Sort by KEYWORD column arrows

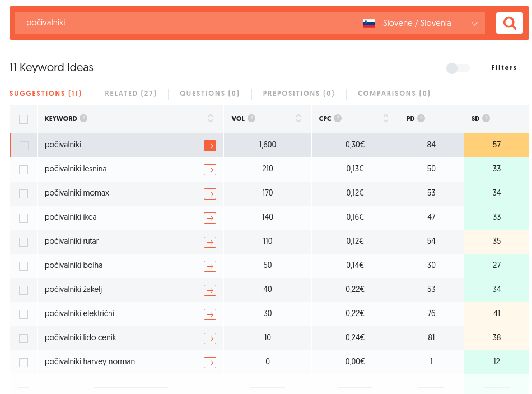tap(211, 118)
